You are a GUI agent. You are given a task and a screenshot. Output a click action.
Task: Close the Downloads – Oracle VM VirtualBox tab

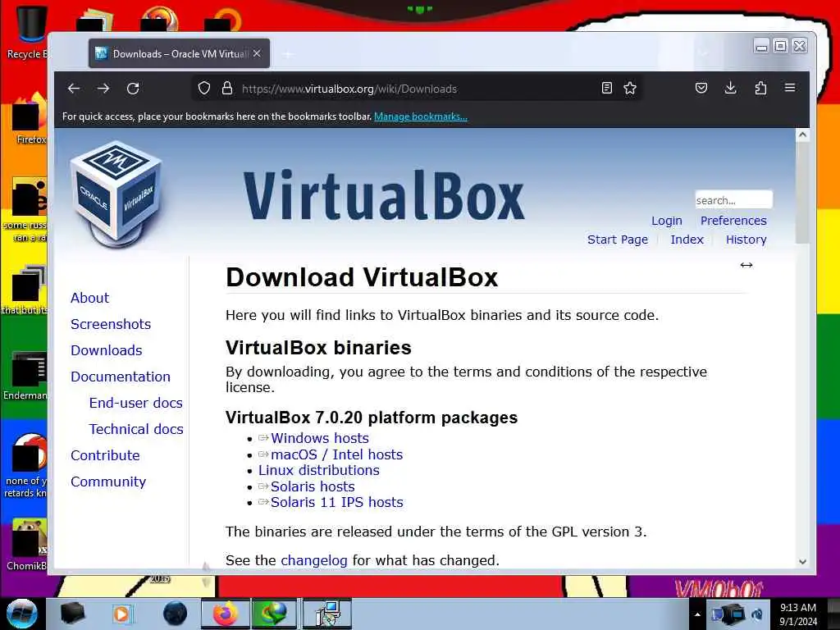pyautogui.click(x=257, y=53)
